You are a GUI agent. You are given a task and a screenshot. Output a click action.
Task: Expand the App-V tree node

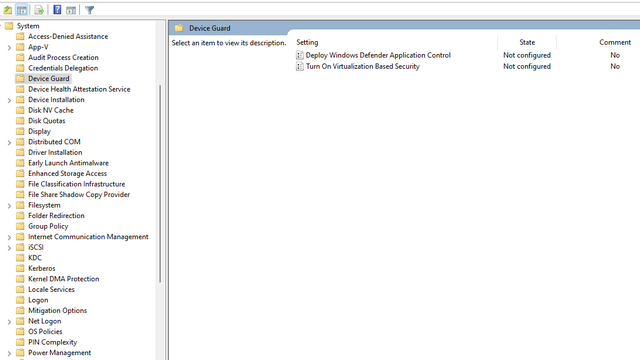click(x=9, y=47)
